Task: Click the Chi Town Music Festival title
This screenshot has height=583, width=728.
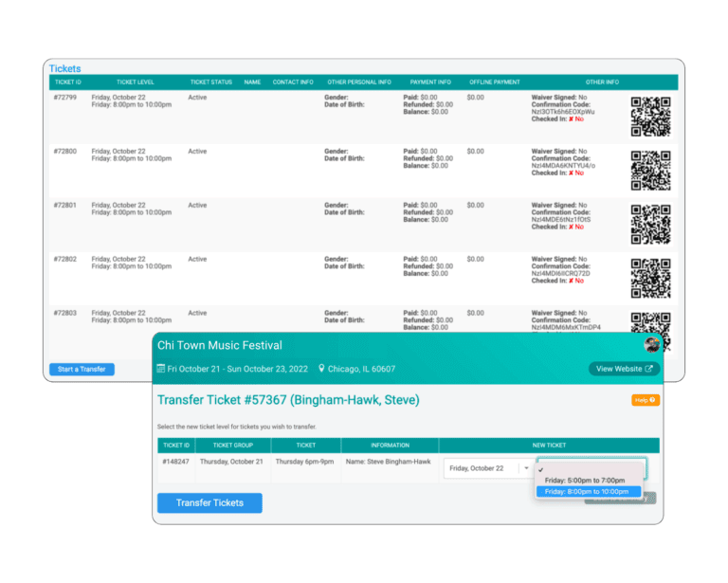Action: click(220, 345)
